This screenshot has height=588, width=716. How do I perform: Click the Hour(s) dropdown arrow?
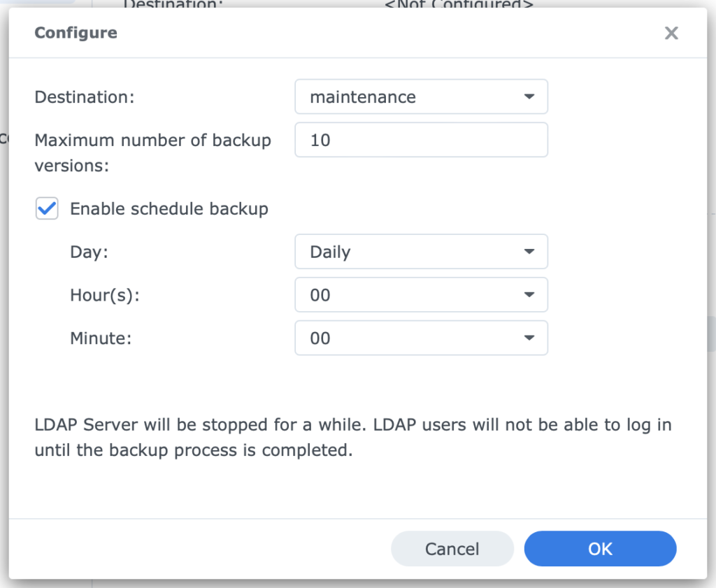[x=531, y=295]
